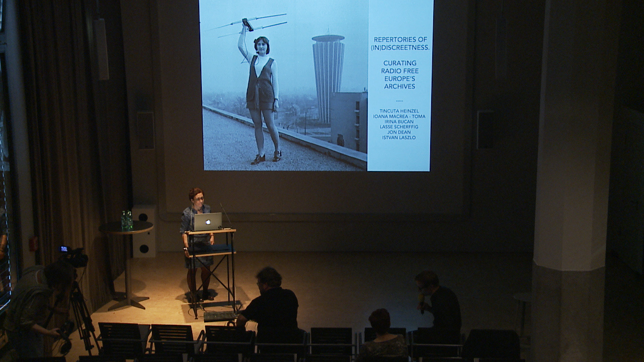644x362 pixels.
Task: Select the name "ISTVAN LASZLO"
Action: coord(399,137)
